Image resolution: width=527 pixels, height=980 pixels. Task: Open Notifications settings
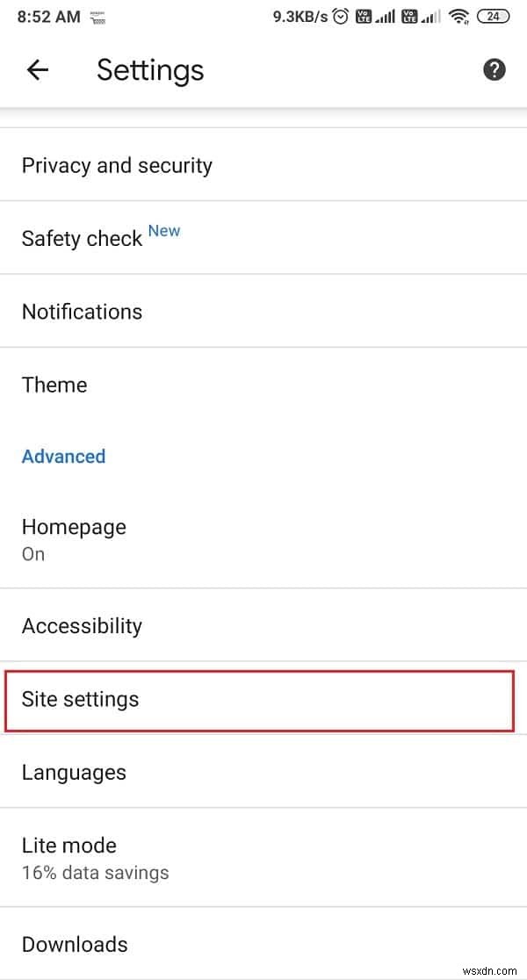[82, 312]
